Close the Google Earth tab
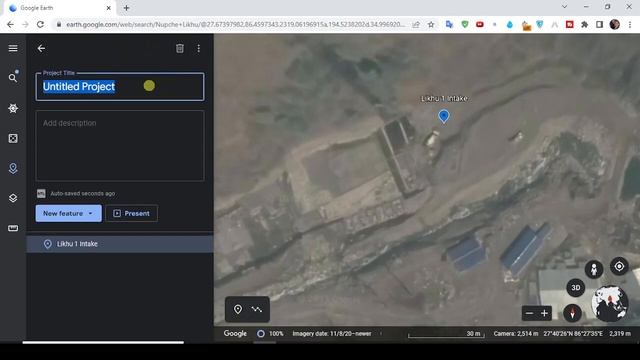 [109, 8]
